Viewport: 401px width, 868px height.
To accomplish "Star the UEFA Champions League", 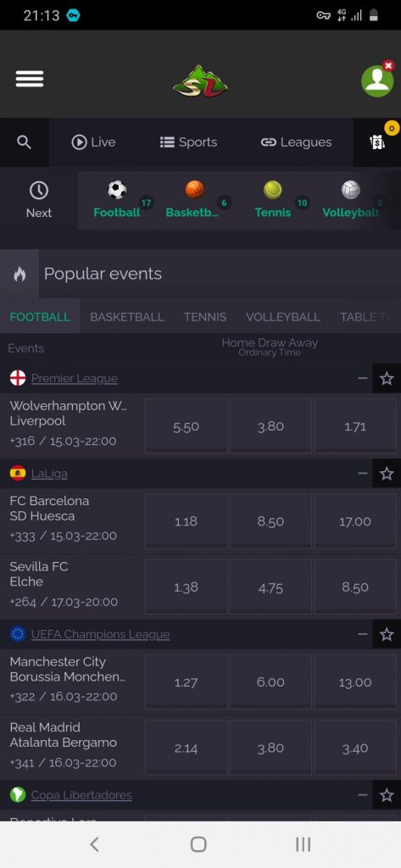I will pyautogui.click(x=387, y=634).
